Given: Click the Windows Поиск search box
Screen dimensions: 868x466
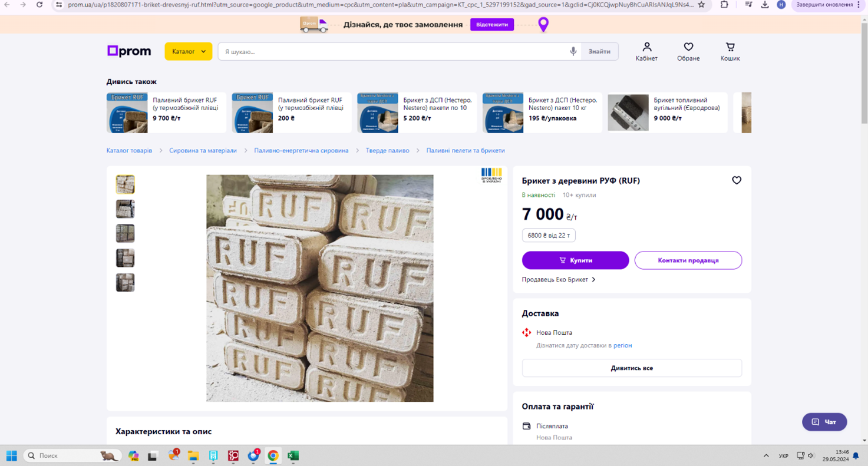Looking at the screenshot, I should tap(72, 455).
